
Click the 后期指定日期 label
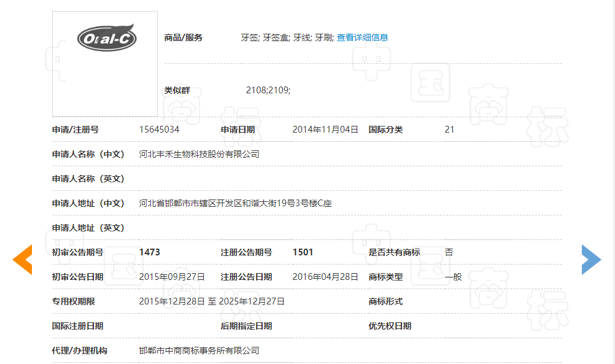(246, 326)
